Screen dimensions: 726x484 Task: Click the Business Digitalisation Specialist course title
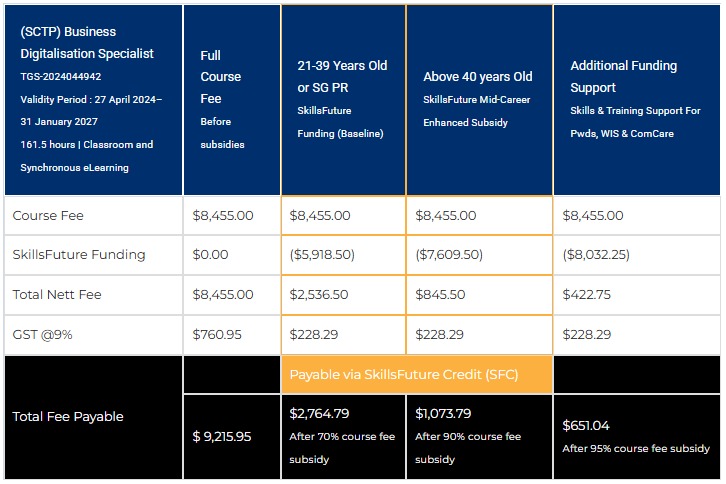(87, 42)
